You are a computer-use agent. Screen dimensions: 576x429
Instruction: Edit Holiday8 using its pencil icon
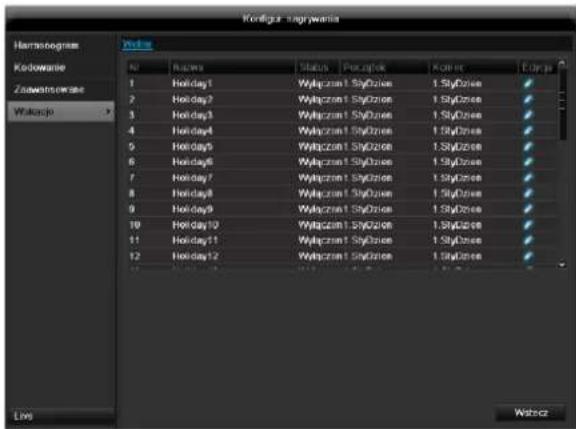(x=528, y=194)
